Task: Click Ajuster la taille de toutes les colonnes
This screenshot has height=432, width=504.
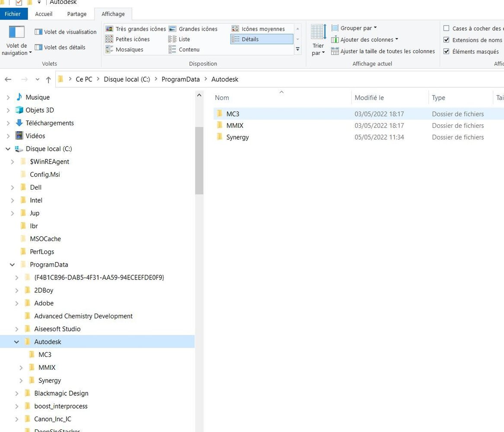Action: 383,51
